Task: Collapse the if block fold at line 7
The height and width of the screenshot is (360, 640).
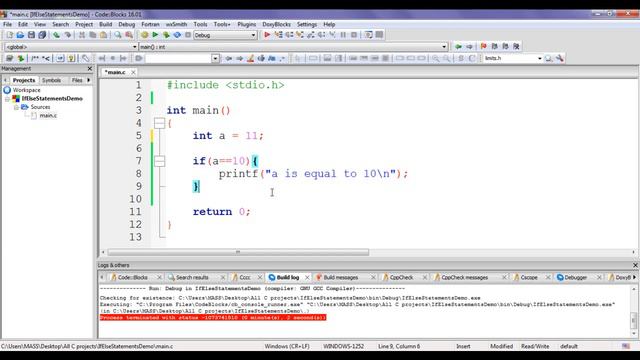Action: pyautogui.click(x=160, y=161)
